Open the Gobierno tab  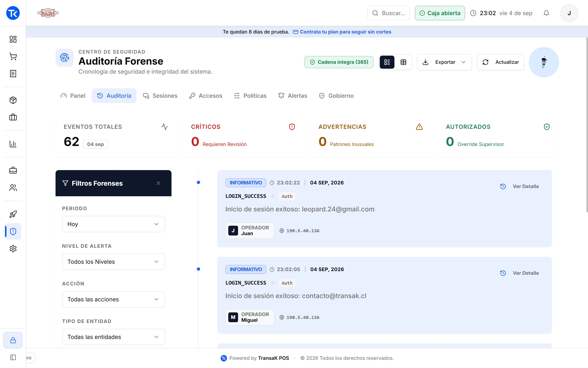tap(336, 96)
